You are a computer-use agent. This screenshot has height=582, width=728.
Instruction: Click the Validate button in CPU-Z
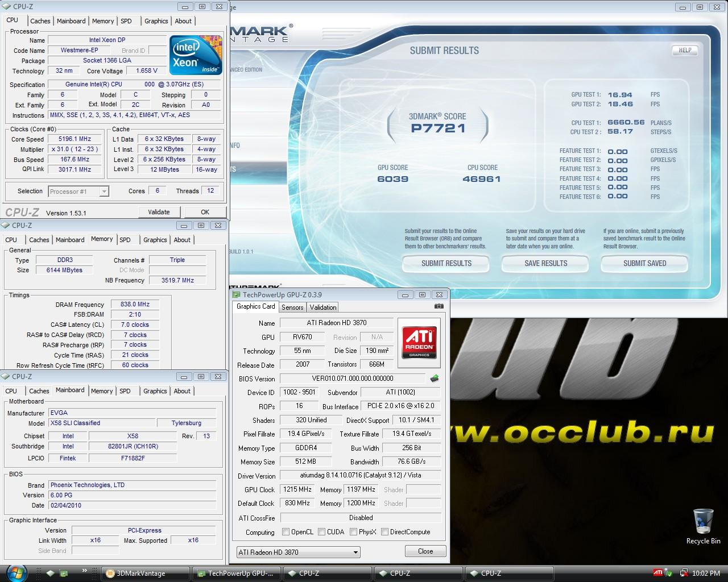click(159, 212)
